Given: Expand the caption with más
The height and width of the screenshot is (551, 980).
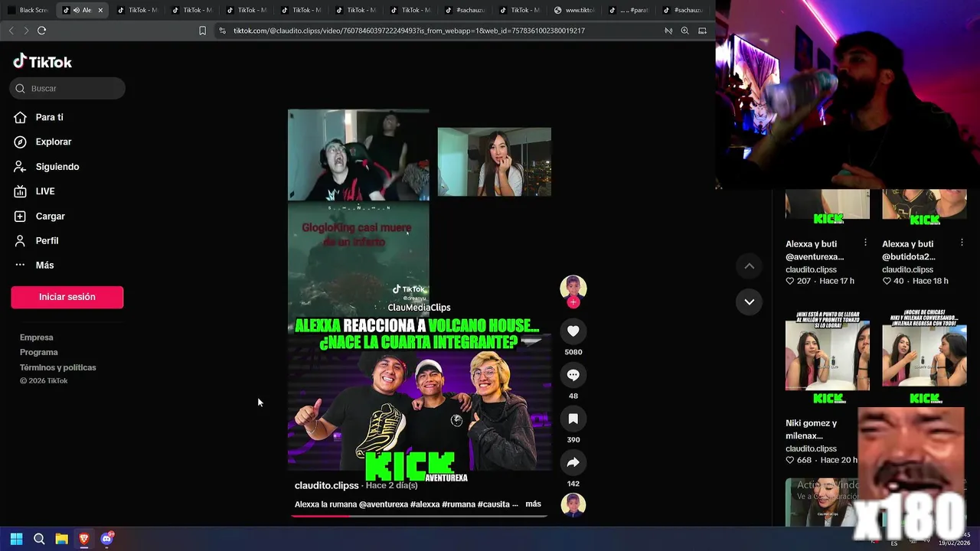Looking at the screenshot, I should coord(533,504).
